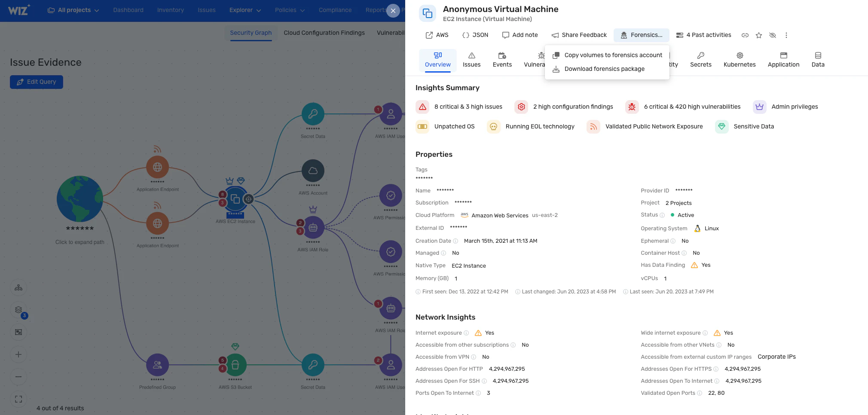This screenshot has height=415, width=868.
Task: Click the AWS S3 Bucket node
Action: coord(235,365)
